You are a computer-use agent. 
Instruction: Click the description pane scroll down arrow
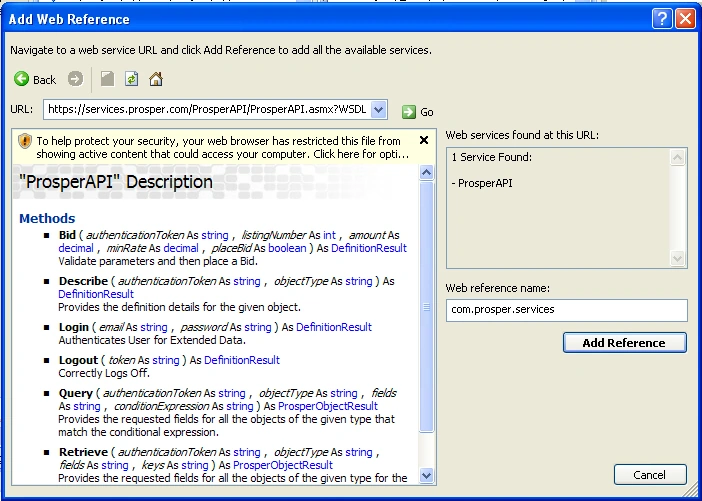coord(427,475)
